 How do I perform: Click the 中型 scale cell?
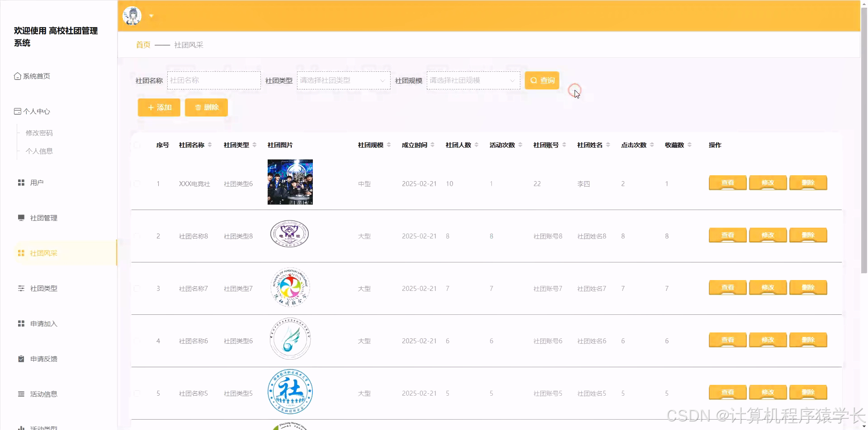[x=364, y=184]
